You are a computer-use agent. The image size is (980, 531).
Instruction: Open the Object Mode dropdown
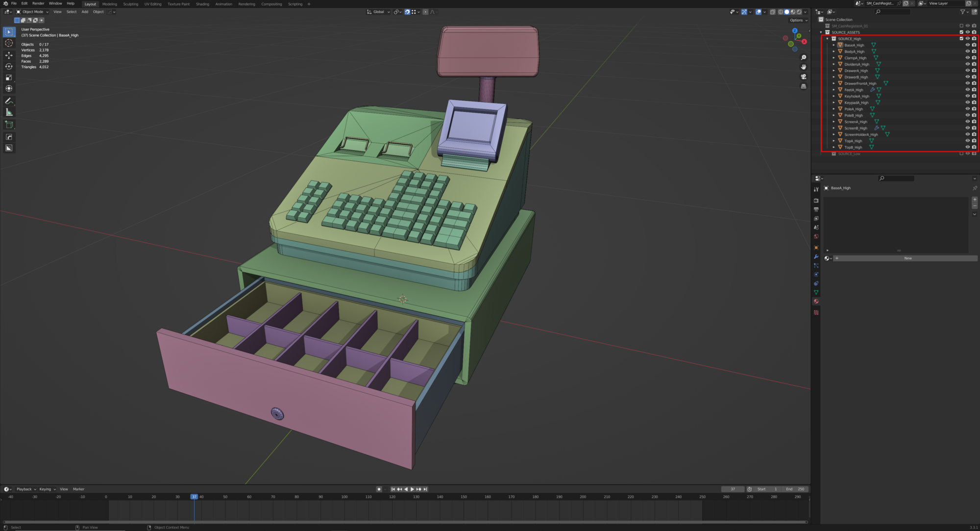pos(32,12)
